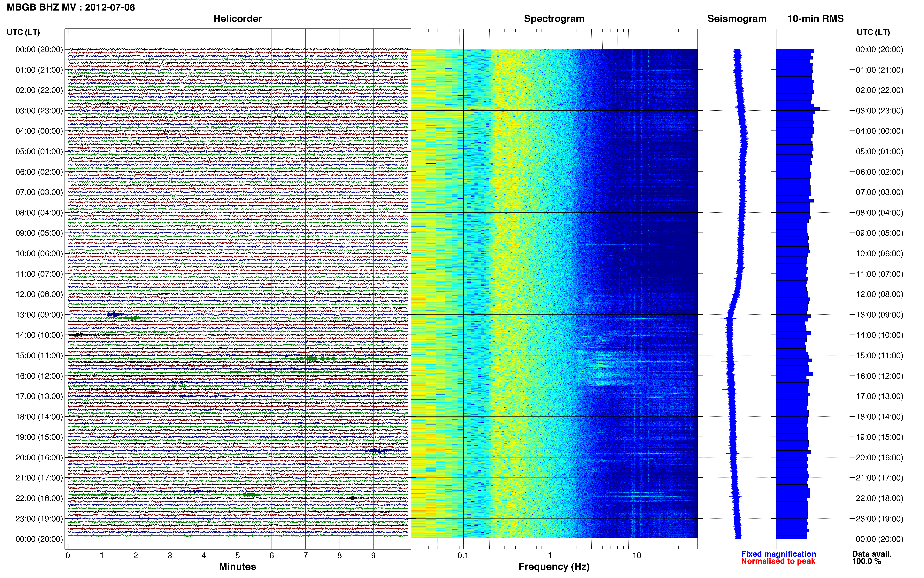Click '18:00 (14:00)' on the RMS-side time axis
This screenshot has width=924, height=578.
tap(879, 417)
